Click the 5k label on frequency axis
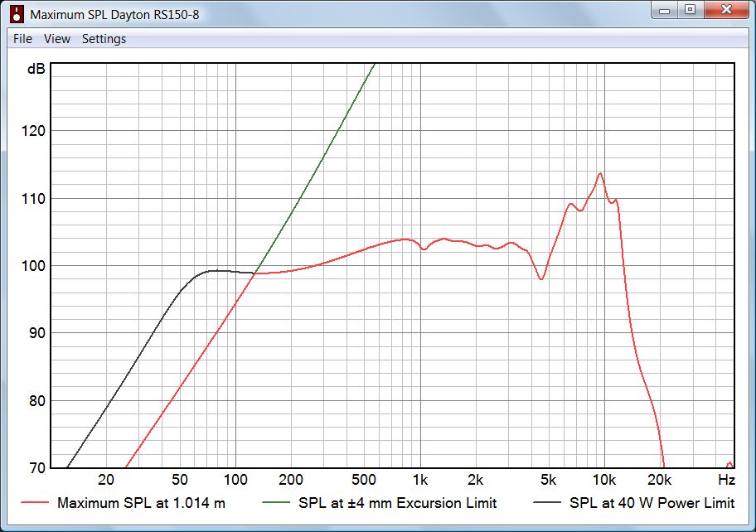 [549, 480]
